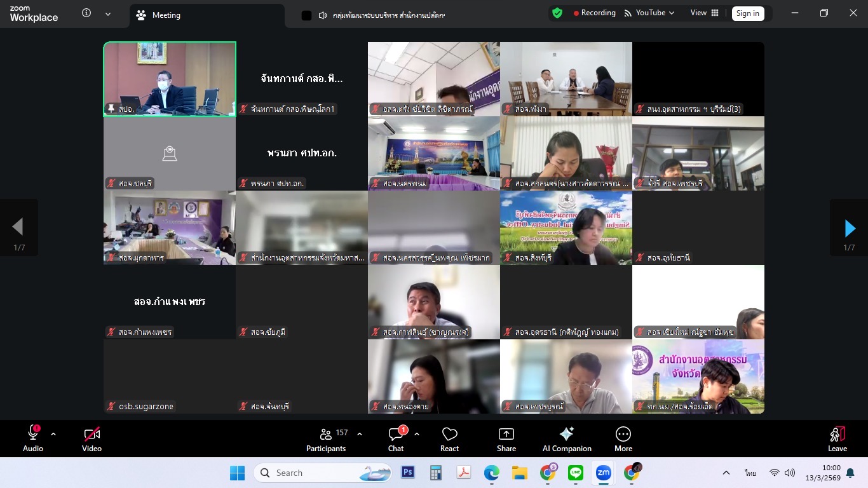Open the More options menu
Image resolution: width=868 pixels, height=488 pixels.
tap(623, 439)
